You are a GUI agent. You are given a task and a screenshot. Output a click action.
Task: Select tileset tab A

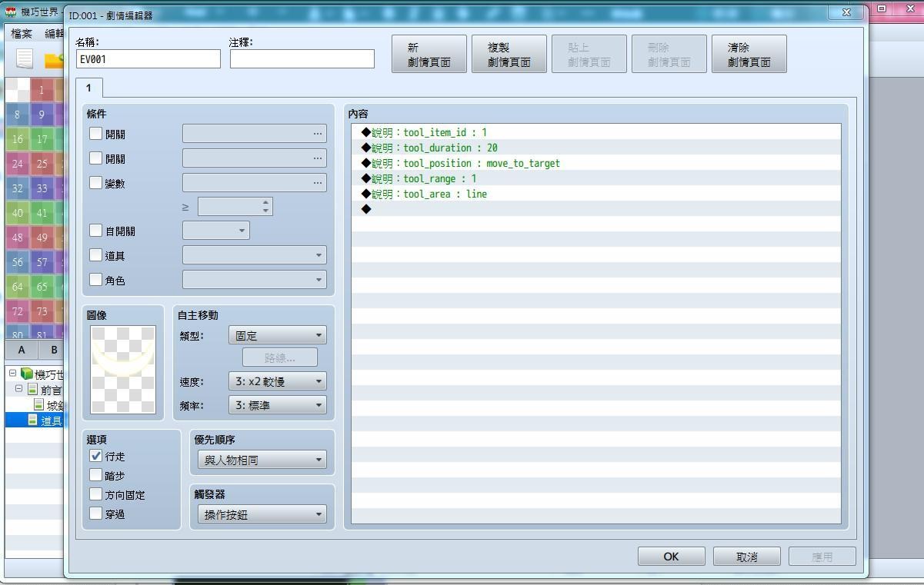(x=22, y=350)
